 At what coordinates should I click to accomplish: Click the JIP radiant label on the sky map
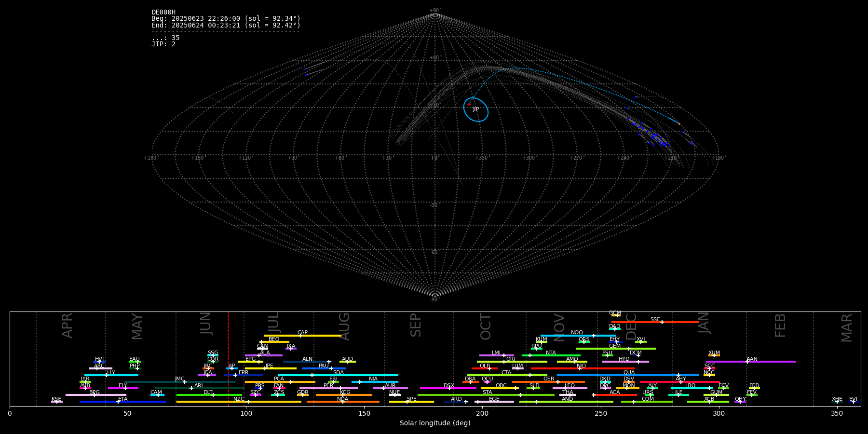click(475, 109)
